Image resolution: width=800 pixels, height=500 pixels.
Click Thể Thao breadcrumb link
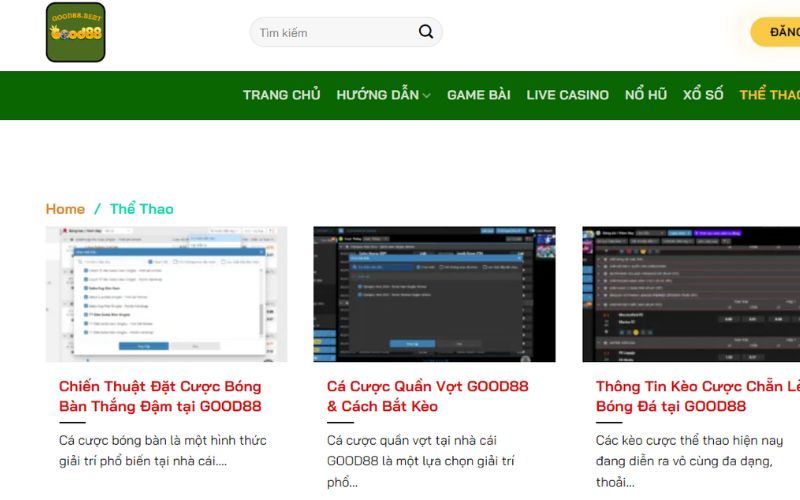click(x=142, y=209)
